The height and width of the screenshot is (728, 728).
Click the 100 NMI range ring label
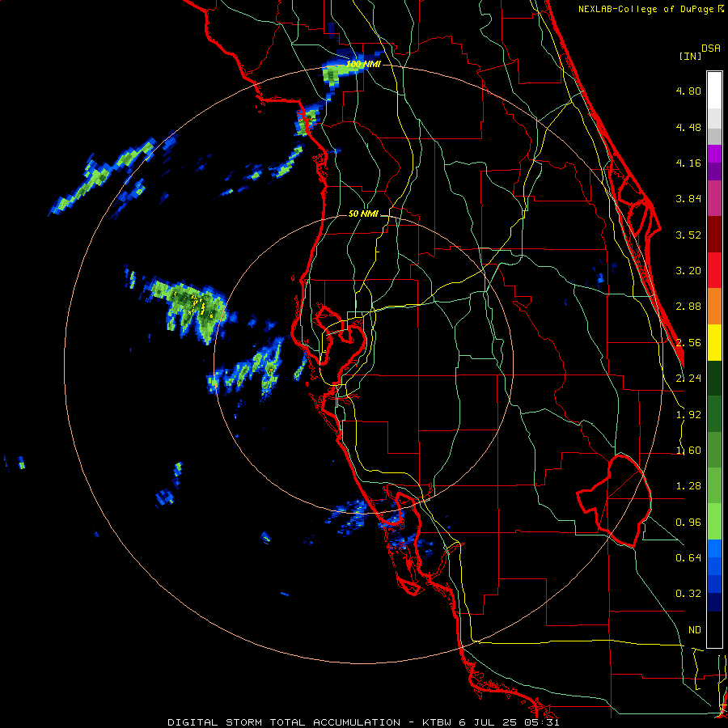[363, 64]
